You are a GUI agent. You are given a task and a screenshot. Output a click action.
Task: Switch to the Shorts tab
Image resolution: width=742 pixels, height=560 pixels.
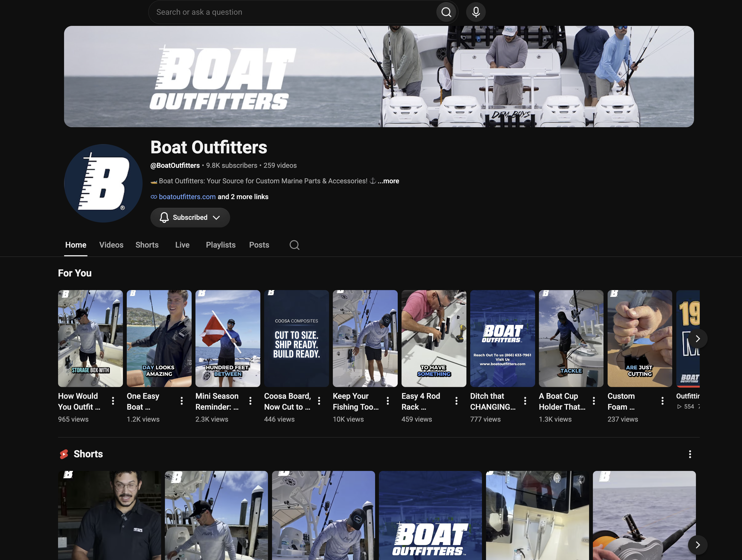click(x=147, y=245)
